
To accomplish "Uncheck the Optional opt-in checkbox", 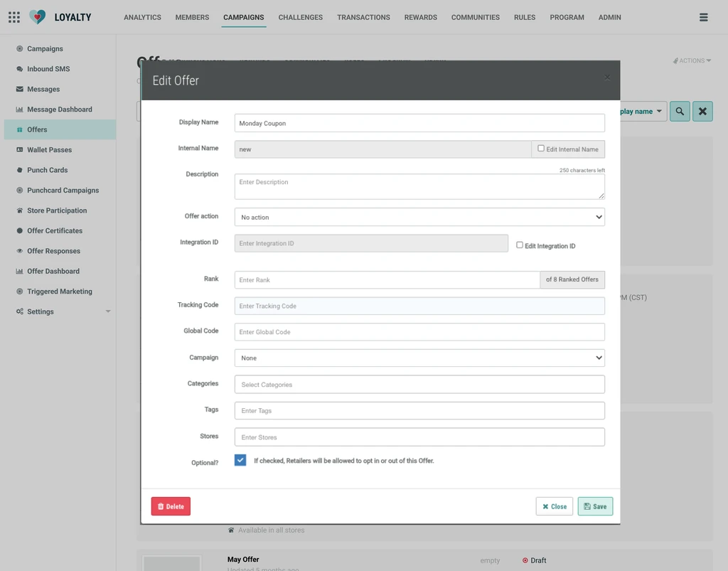I will point(240,460).
